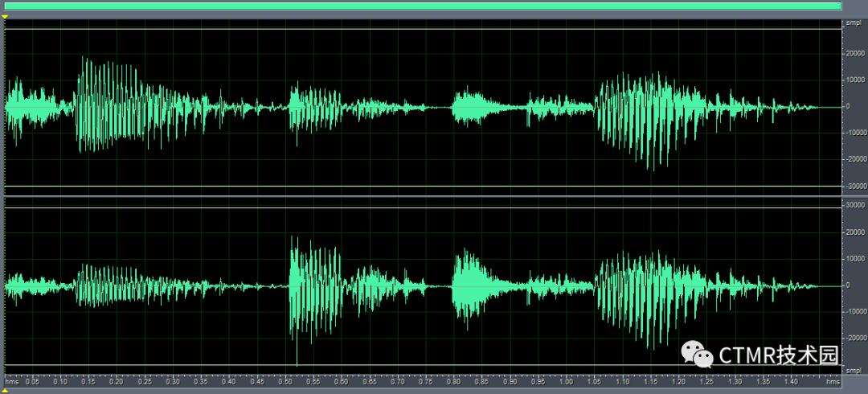Click the 0.70 mark on the time ruler
The width and height of the screenshot is (868, 394).
(398, 383)
